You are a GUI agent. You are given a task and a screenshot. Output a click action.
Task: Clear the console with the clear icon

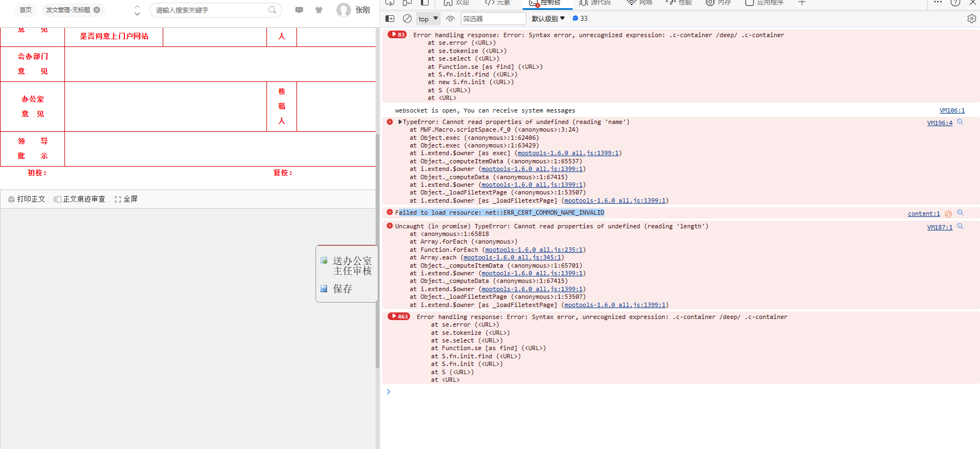point(407,19)
